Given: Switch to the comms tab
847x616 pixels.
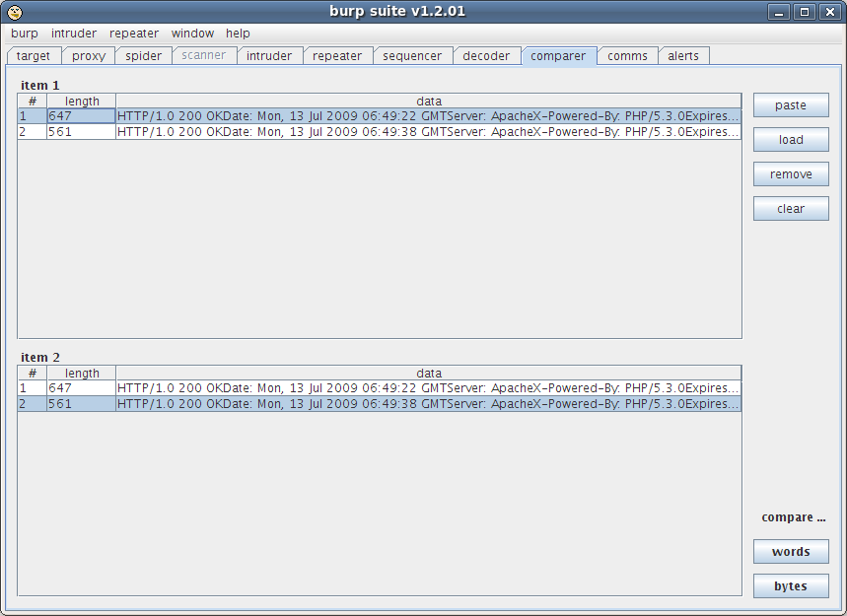Looking at the screenshot, I should 627,56.
